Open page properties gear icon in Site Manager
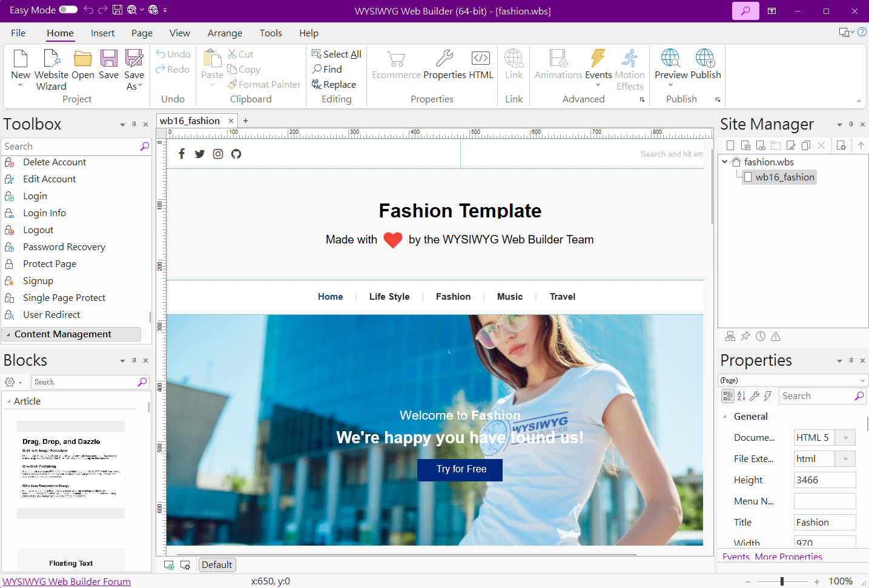 coord(841,145)
